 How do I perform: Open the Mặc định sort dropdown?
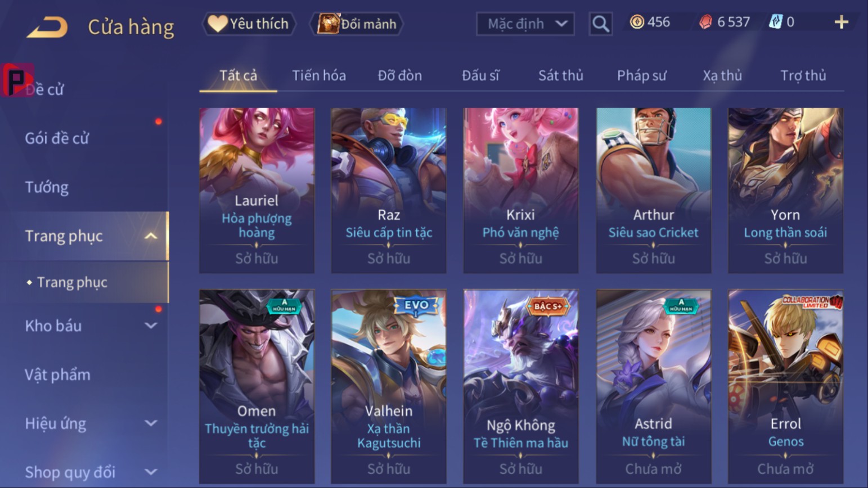click(525, 24)
